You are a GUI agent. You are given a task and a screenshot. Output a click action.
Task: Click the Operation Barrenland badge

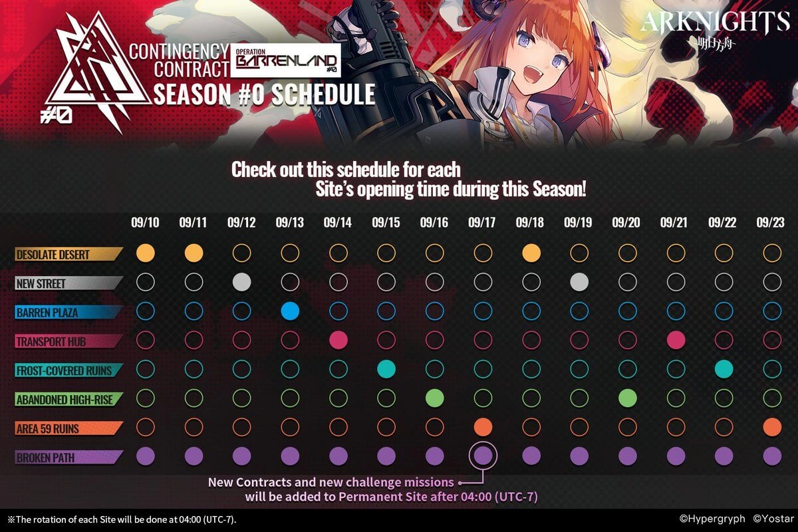pos(285,60)
